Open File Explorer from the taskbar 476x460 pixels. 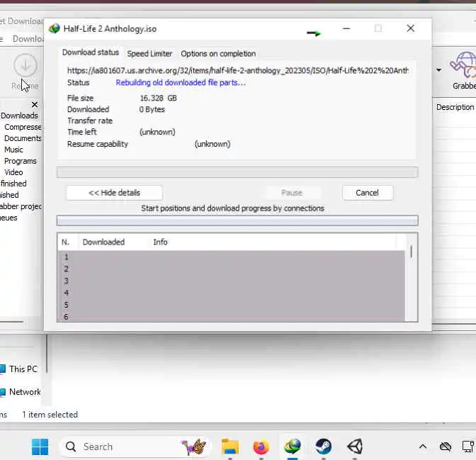coord(230,447)
